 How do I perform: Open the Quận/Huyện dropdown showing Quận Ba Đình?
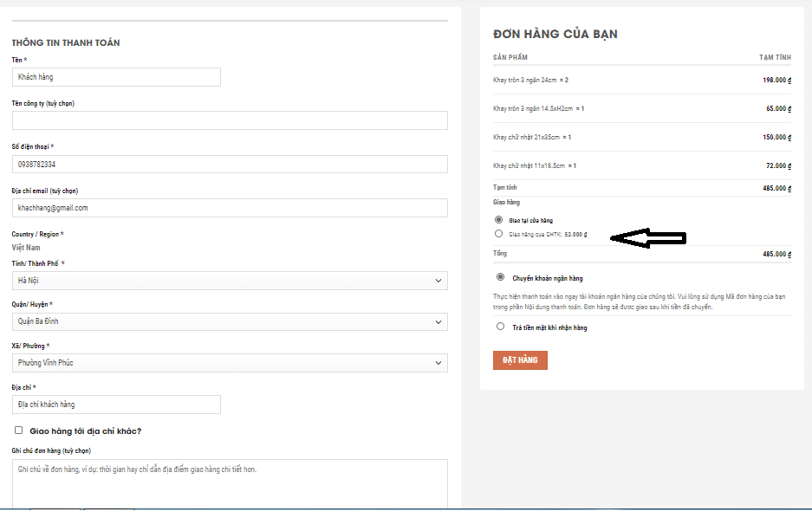click(x=230, y=321)
